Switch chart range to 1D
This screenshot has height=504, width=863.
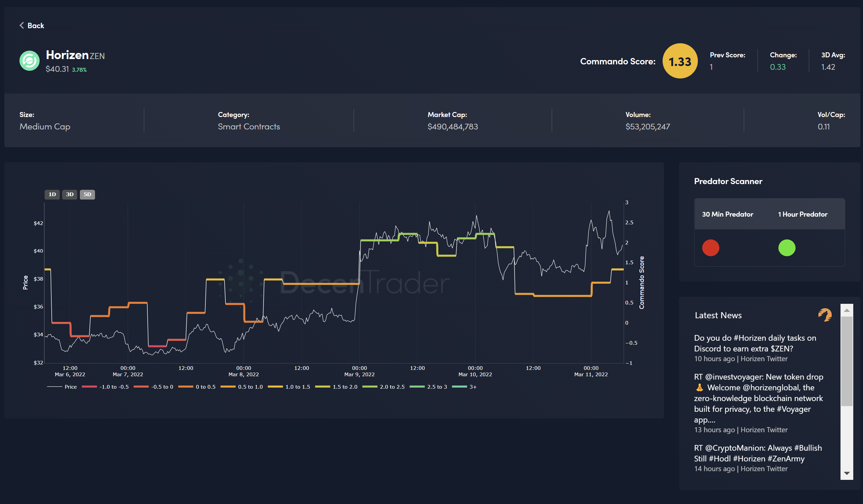tap(52, 194)
